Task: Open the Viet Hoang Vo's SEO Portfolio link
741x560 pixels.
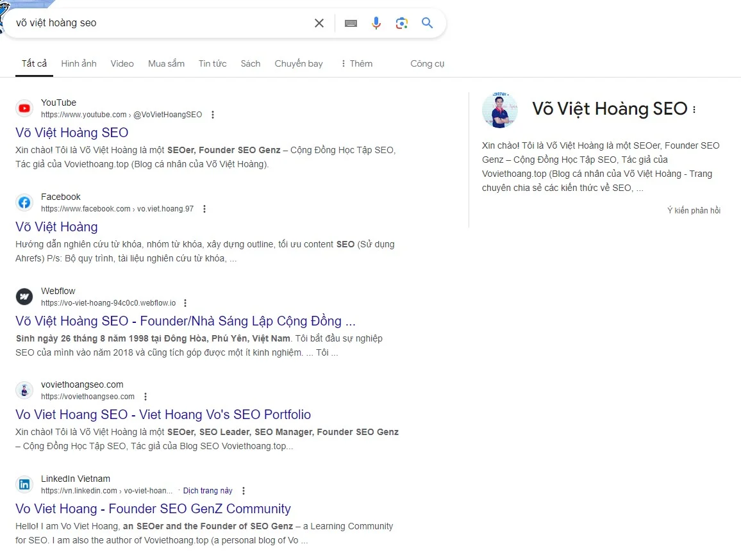Action: pyautogui.click(x=163, y=415)
